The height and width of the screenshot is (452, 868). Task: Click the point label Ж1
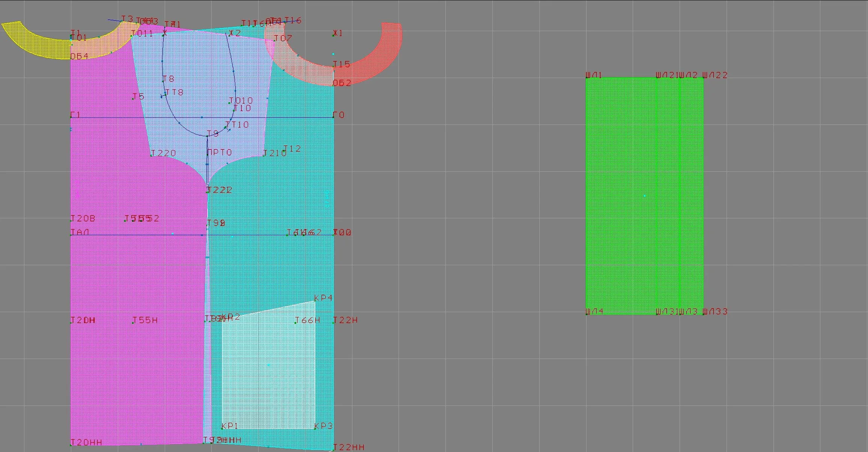(x=337, y=33)
